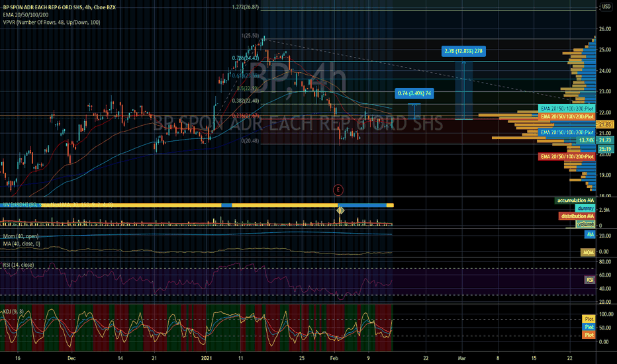
Task: Click the 24.00 price axis label
Action: click(x=605, y=71)
